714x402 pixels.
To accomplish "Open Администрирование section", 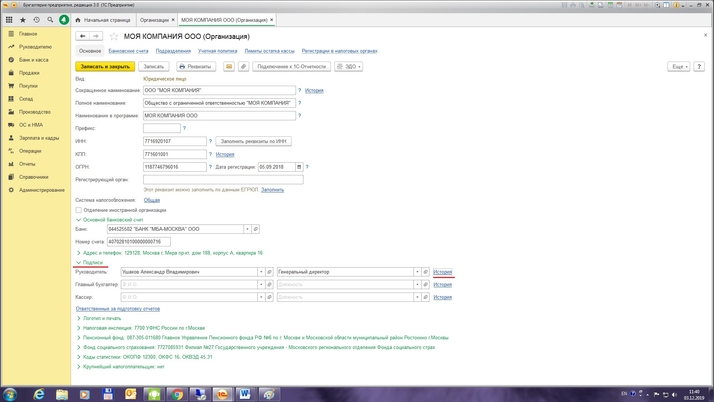I will click(41, 190).
